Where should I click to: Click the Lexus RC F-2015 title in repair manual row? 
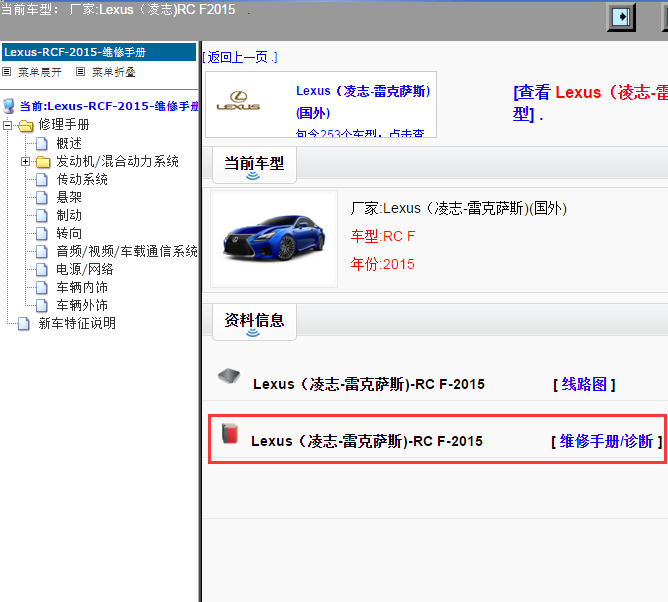click(x=367, y=441)
